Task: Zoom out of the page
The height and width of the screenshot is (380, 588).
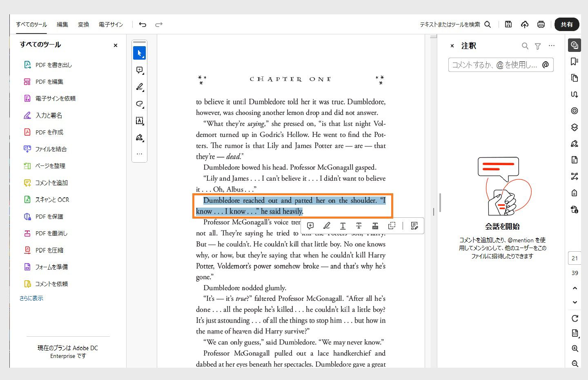Action: (x=575, y=364)
